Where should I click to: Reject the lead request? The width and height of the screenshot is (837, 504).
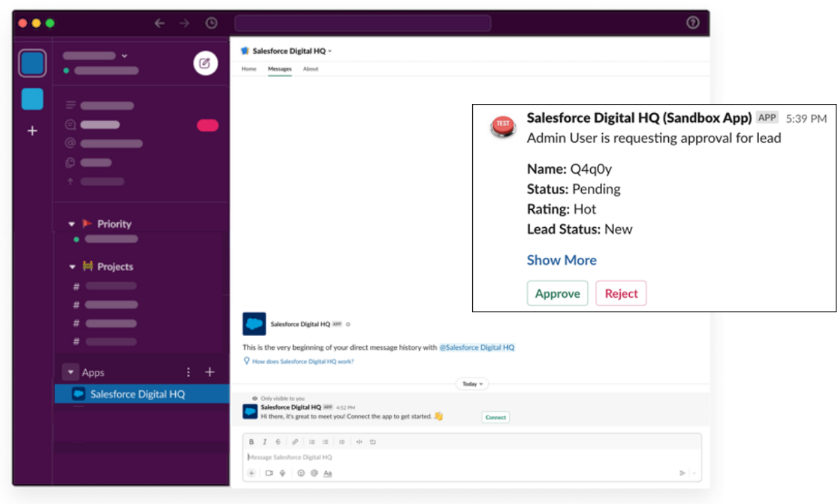coord(621,293)
